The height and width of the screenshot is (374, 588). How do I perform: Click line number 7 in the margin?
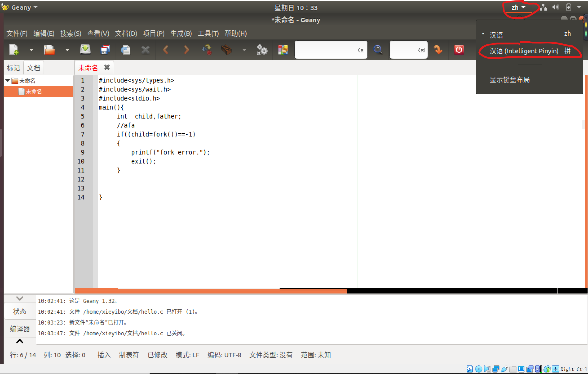[x=82, y=134]
